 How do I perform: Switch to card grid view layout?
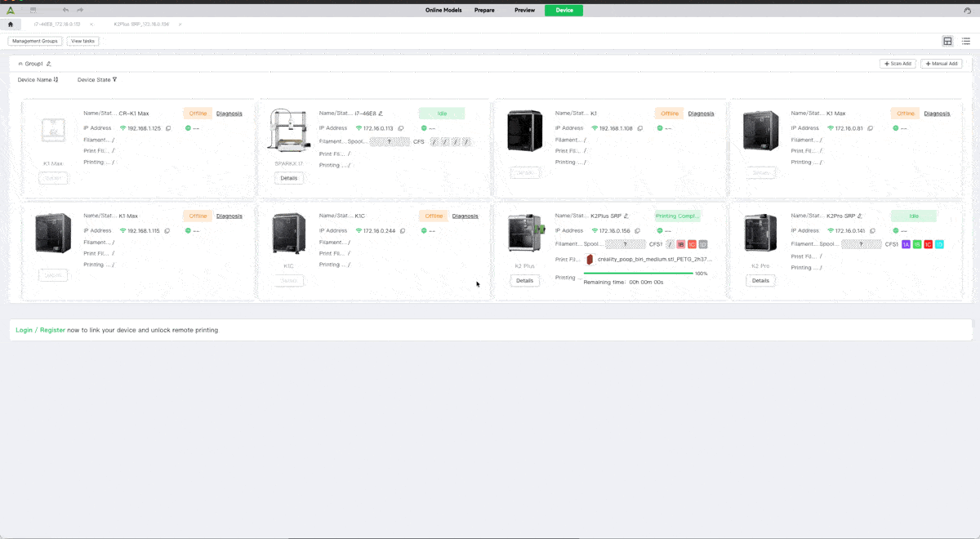[947, 41]
